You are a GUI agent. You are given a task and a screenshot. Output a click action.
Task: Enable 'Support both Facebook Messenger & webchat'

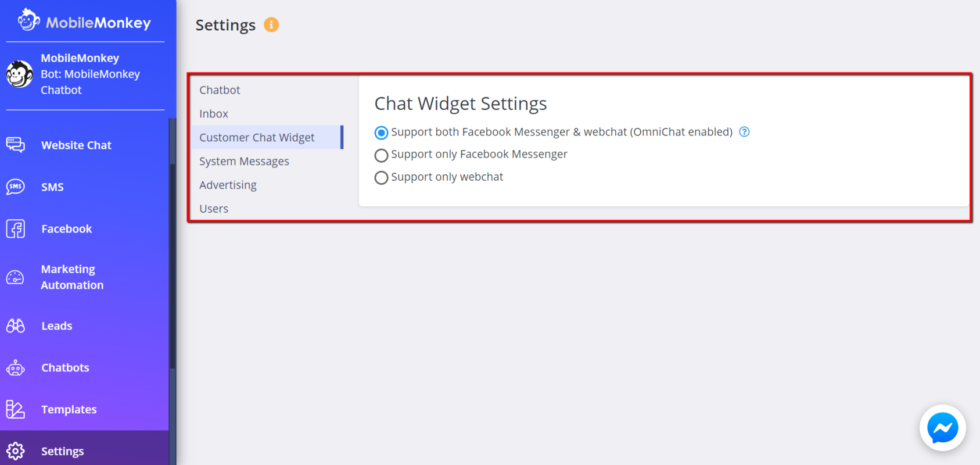[381, 133]
